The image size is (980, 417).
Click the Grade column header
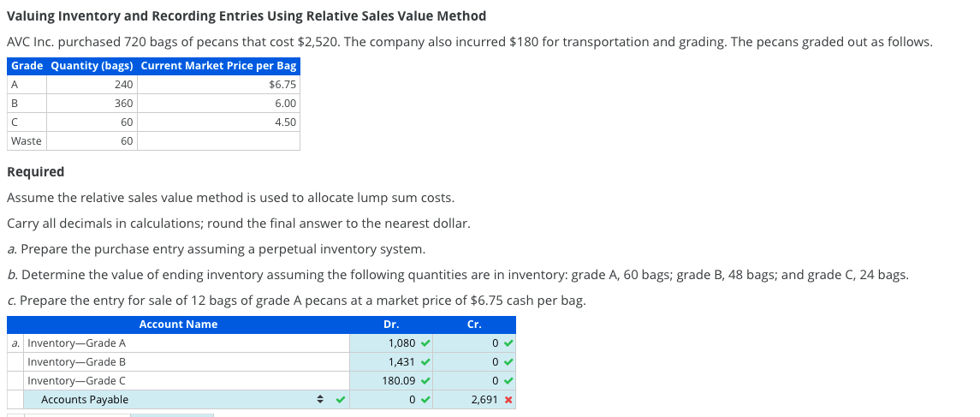(x=27, y=66)
